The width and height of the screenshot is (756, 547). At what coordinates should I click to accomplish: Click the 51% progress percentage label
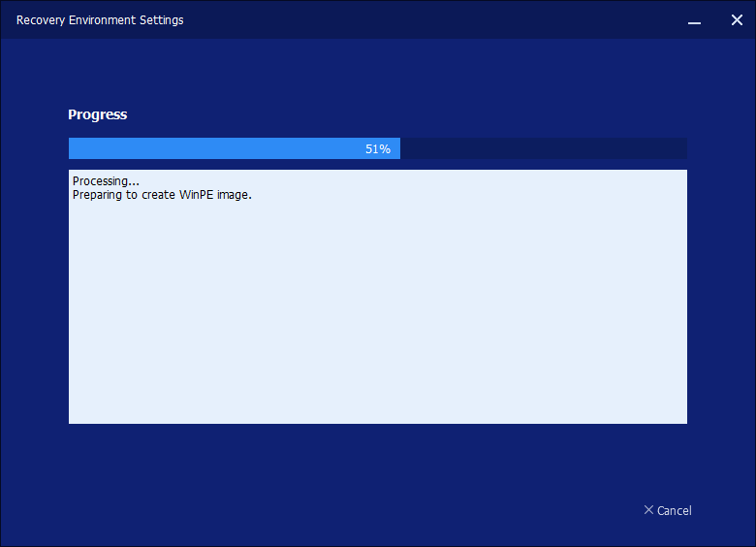[378, 149]
